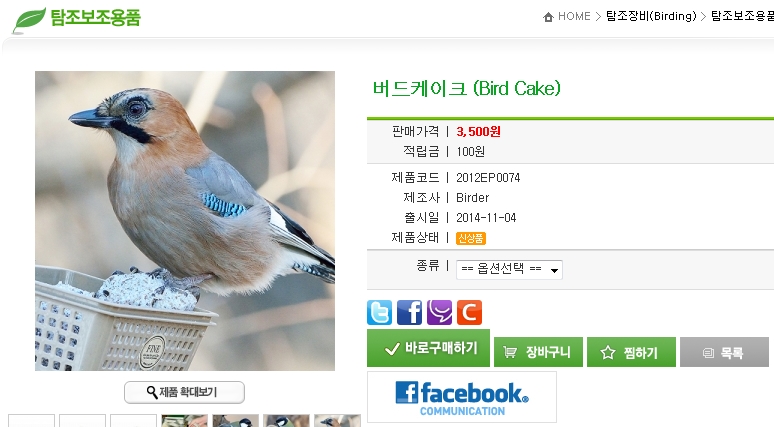Click the 탐조보조용품 category title
The image size is (774, 427).
(x=95, y=17)
